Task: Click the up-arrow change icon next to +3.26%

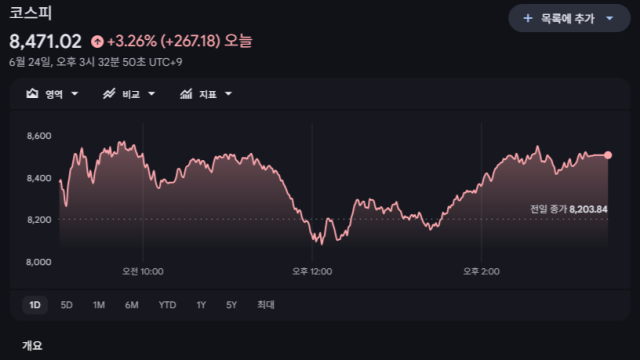Action: (97, 41)
